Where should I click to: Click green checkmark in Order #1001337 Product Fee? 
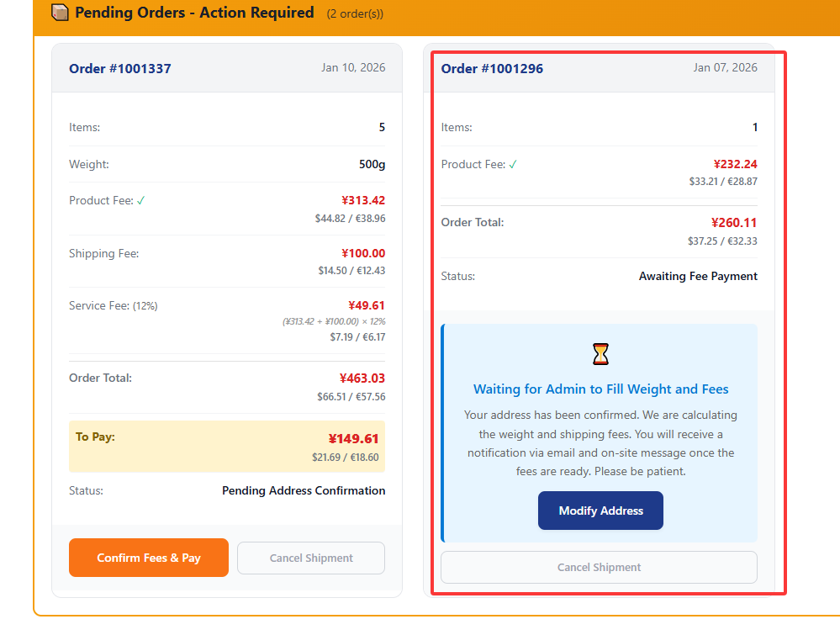(x=141, y=200)
